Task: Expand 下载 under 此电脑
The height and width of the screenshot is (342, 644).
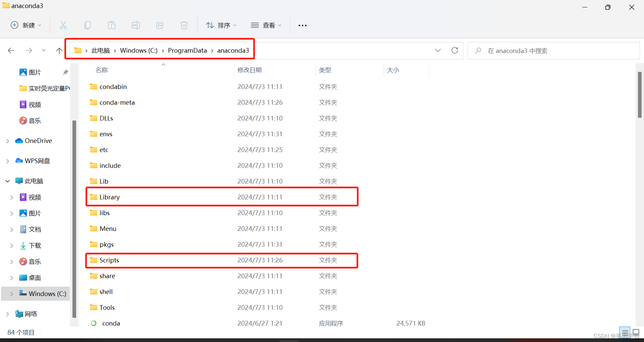Action: (12, 246)
